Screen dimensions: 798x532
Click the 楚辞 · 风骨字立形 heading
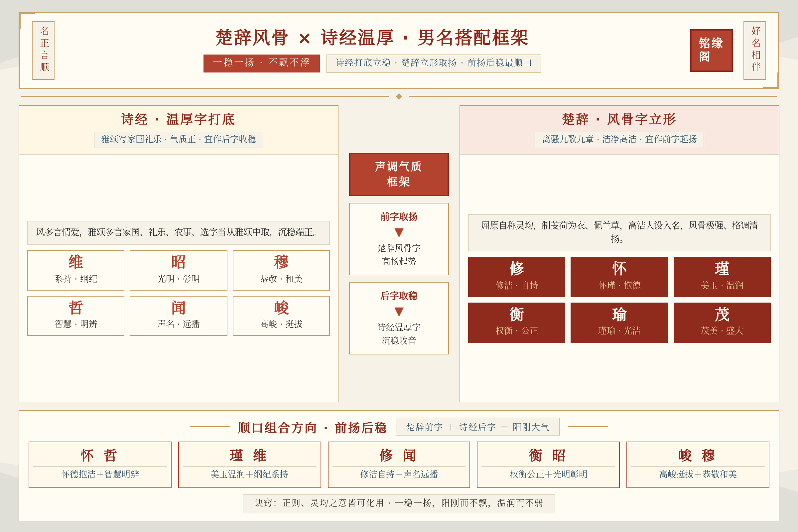click(x=619, y=119)
